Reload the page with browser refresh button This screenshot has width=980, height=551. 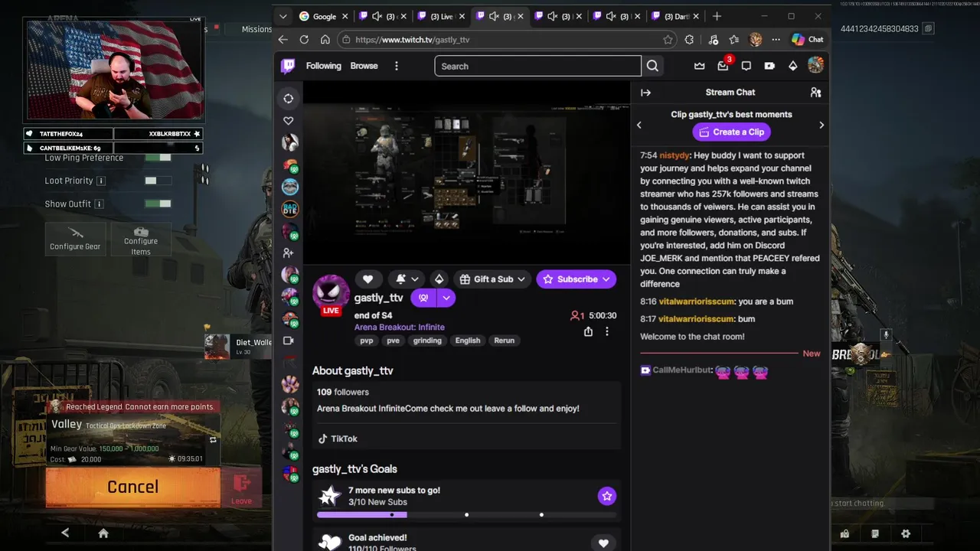click(x=304, y=40)
